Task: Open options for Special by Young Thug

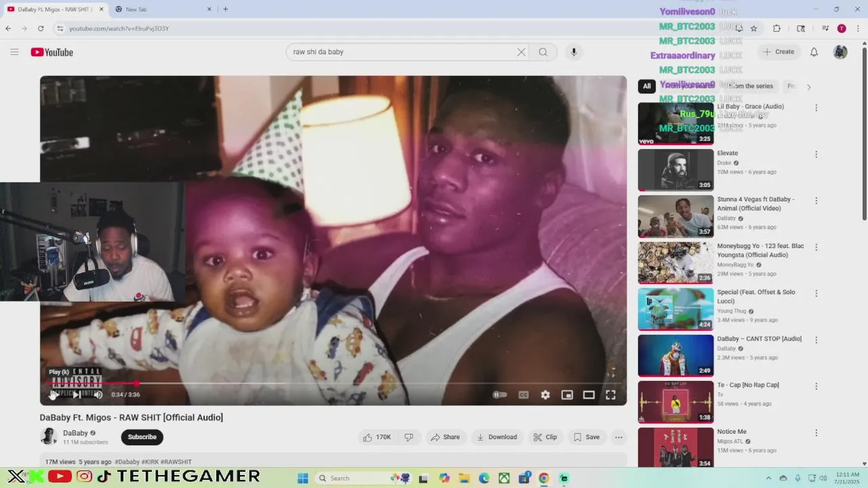Action: tap(816, 293)
